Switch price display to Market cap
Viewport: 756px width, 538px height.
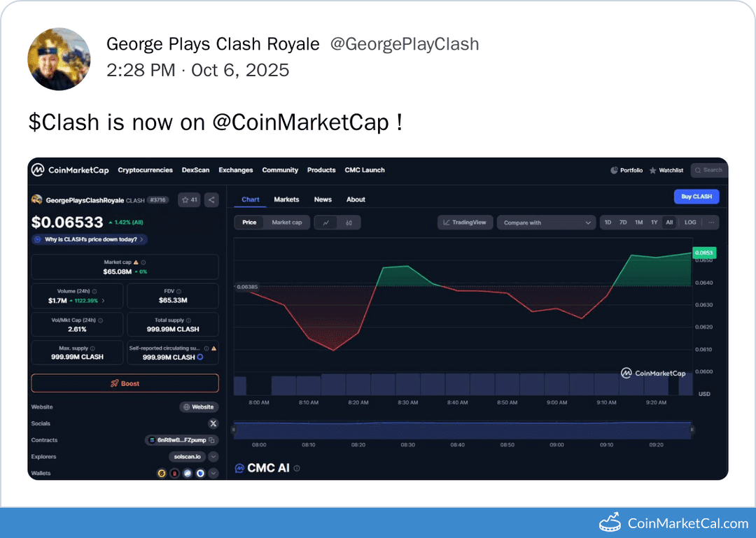pos(287,222)
